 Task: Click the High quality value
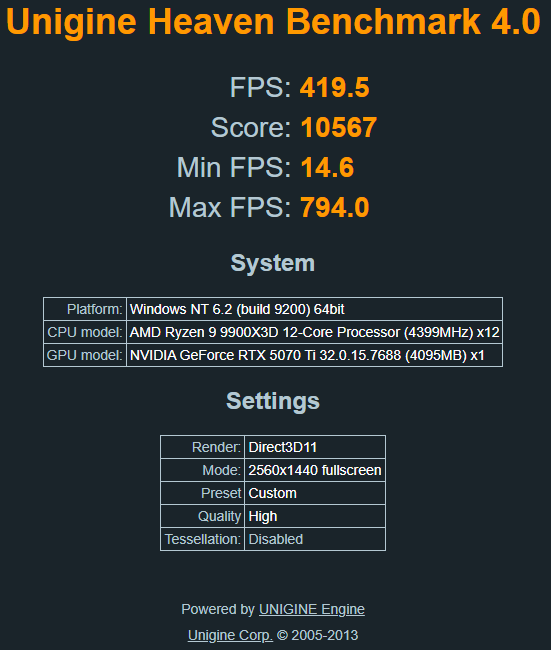[x=315, y=517]
